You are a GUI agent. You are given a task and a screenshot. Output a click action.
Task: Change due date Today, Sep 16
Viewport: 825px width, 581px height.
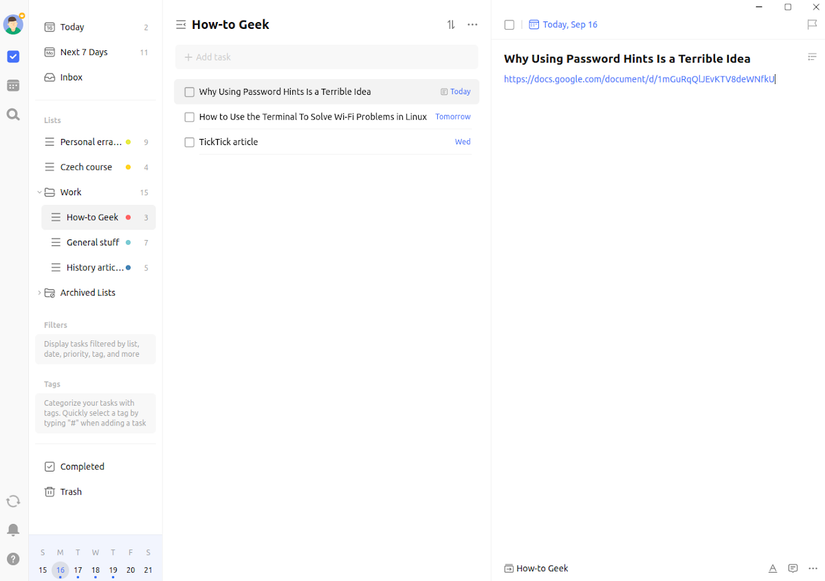click(563, 25)
